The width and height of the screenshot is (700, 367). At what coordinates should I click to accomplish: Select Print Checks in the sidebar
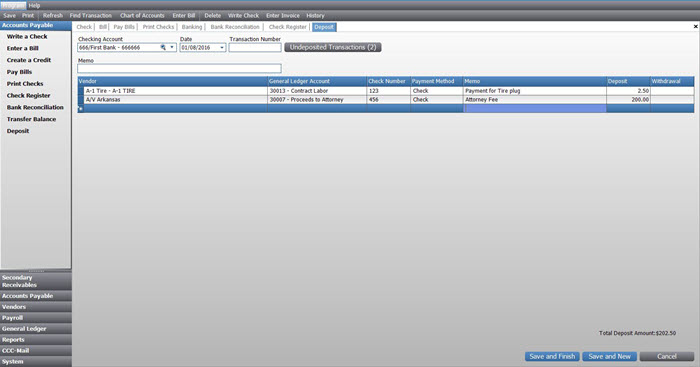(x=25, y=84)
